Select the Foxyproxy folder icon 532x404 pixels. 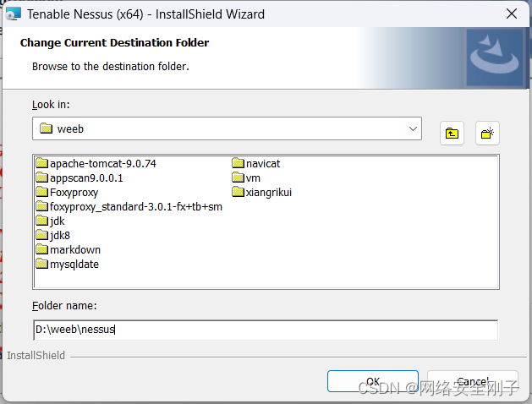pyautogui.click(x=42, y=192)
